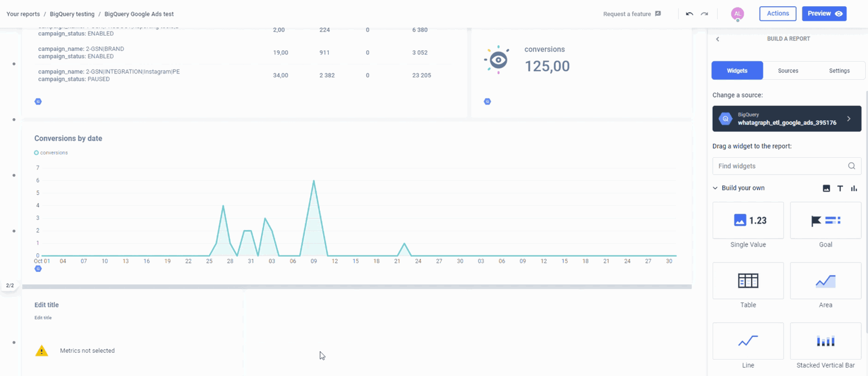Preview the report
868x376 pixels.
pos(824,13)
